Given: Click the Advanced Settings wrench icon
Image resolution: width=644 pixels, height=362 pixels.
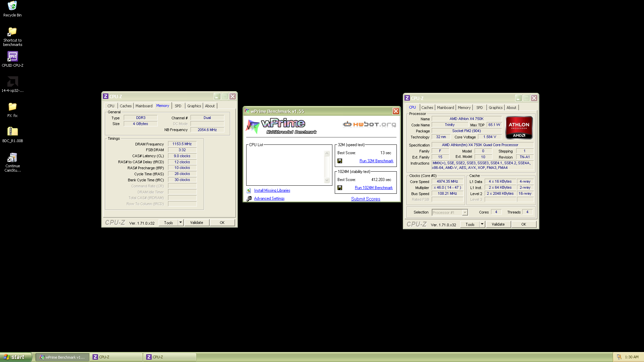Looking at the screenshot, I should (249, 199).
